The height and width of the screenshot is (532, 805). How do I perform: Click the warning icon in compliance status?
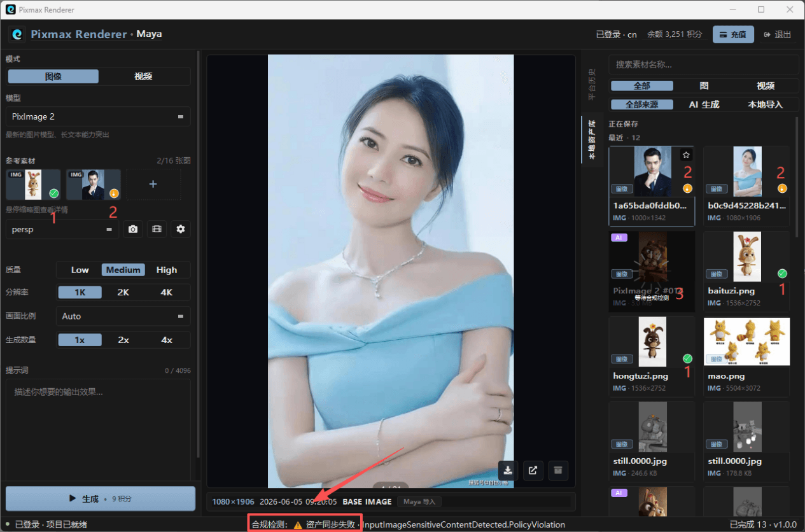(x=298, y=525)
